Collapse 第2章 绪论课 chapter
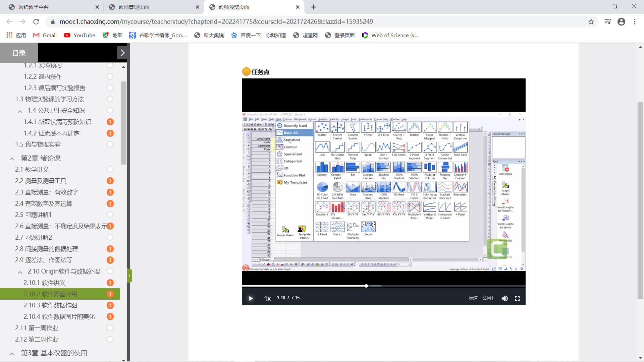The image size is (644, 362). point(12,159)
